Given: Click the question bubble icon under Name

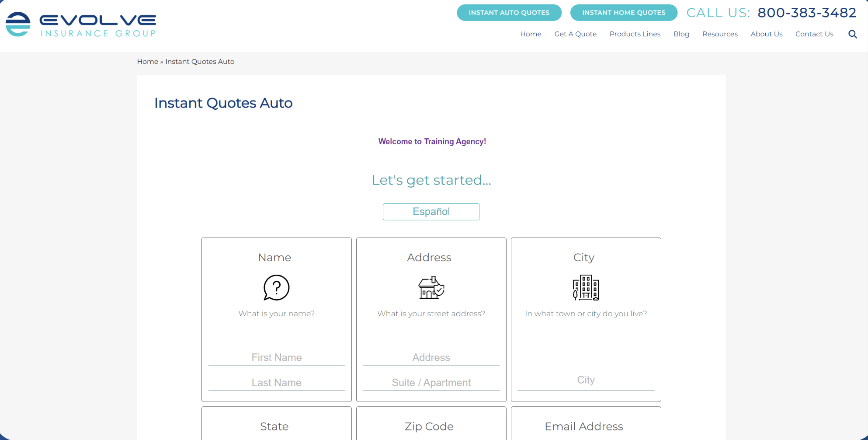Looking at the screenshot, I should [x=276, y=287].
